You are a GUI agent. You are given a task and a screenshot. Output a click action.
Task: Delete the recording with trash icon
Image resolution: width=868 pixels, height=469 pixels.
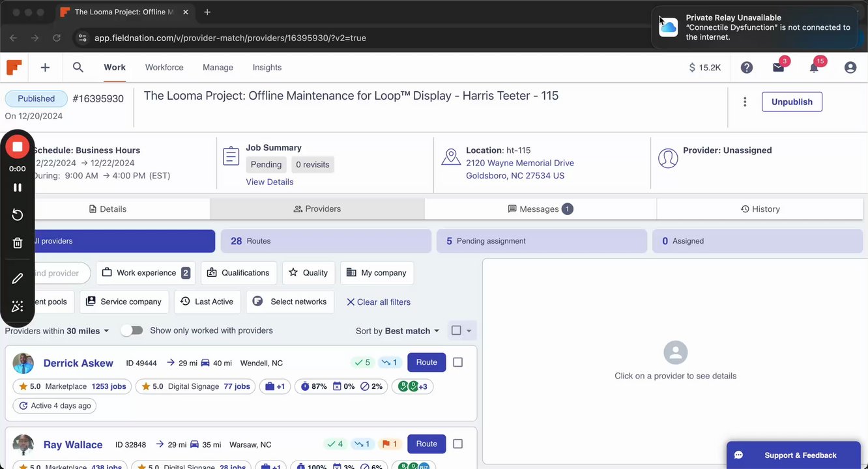point(18,243)
